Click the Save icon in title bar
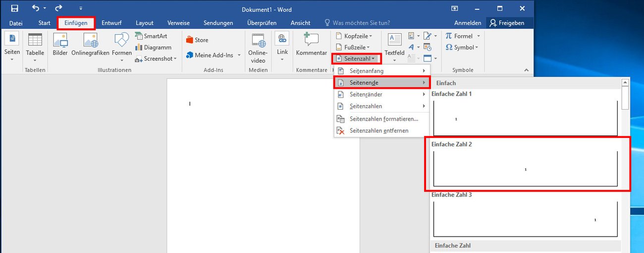Screen dimensions: 644x253 [x=14, y=8]
